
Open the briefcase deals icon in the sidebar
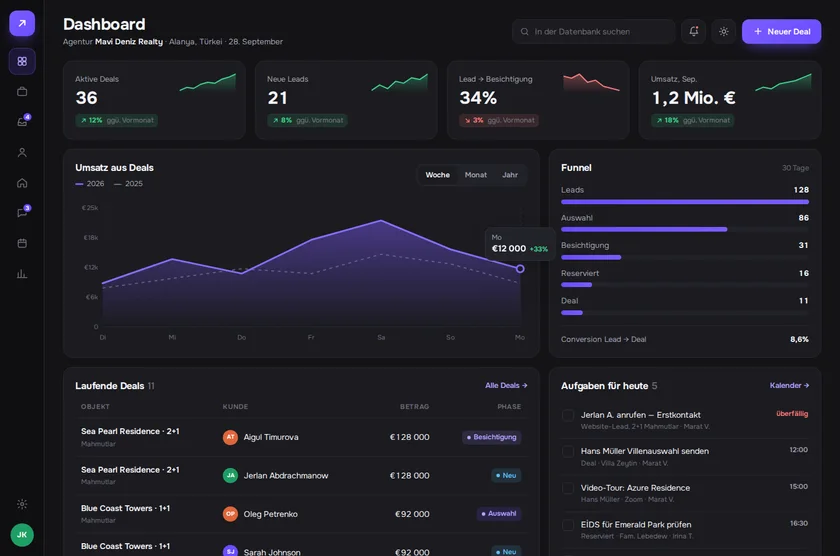[x=22, y=92]
